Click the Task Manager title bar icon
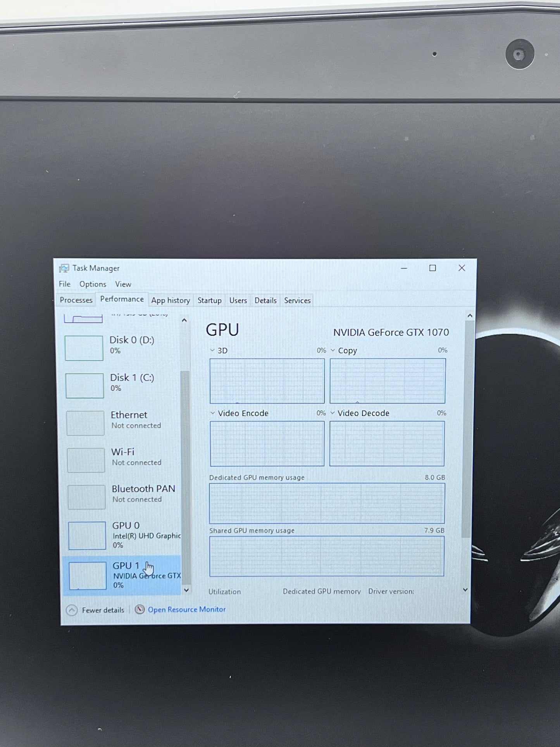 pyautogui.click(x=64, y=268)
